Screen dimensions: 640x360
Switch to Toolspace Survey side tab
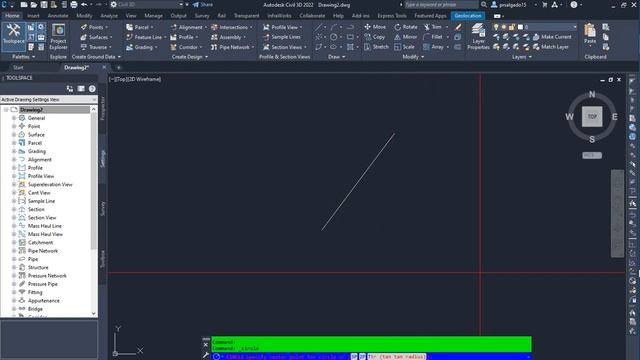click(x=102, y=208)
